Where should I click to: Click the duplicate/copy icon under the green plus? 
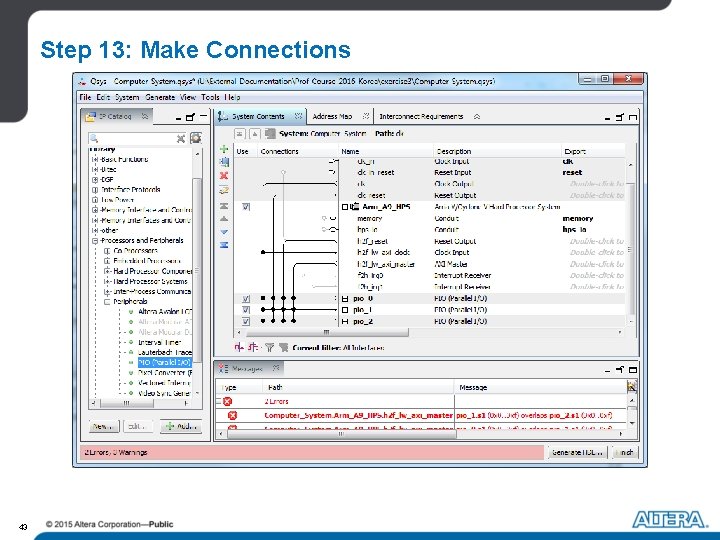(x=224, y=162)
